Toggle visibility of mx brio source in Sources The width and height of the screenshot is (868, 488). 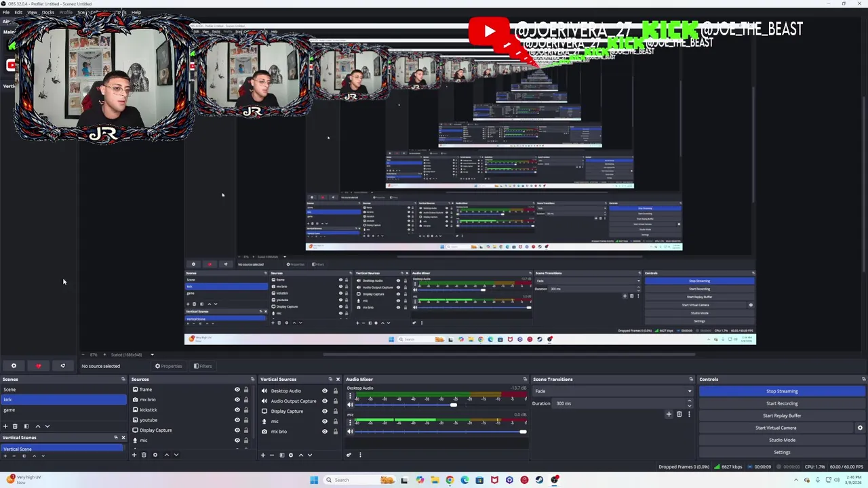point(237,400)
